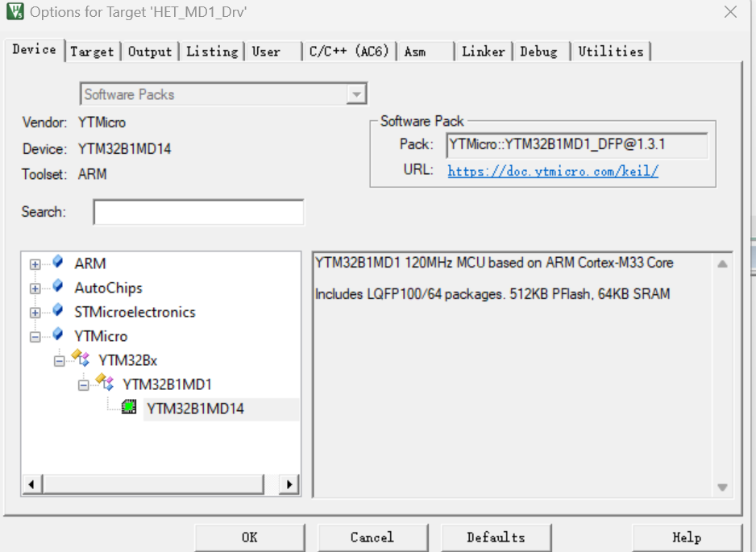Click the tree scrollbar right arrow
Image resolution: width=756 pixels, height=552 pixels.
click(x=289, y=484)
